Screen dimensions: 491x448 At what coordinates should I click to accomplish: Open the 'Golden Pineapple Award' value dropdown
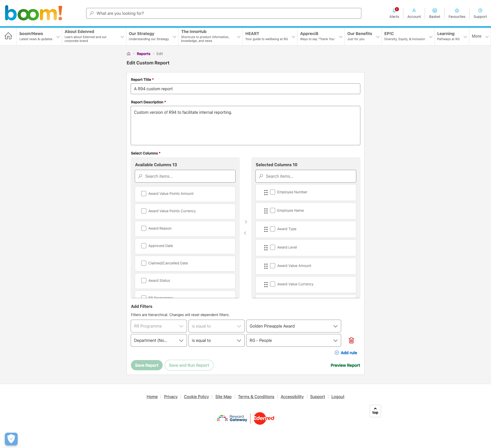(x=293, y=326)
